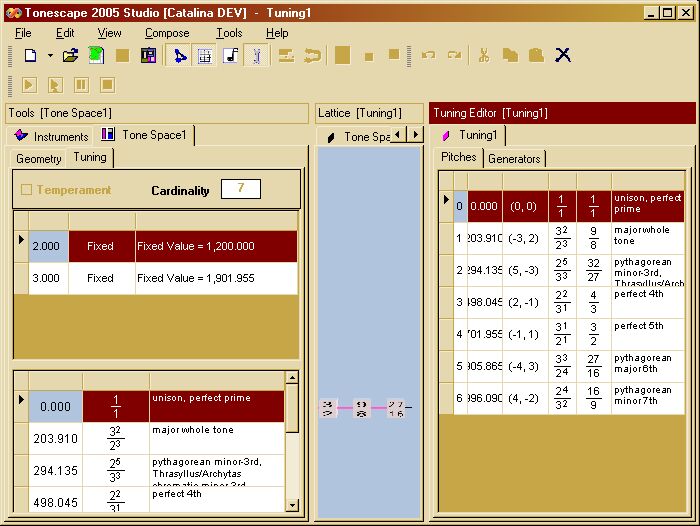Select the grid table tool icon
This screenshot has height=526, width=700.
click(205, 56)
